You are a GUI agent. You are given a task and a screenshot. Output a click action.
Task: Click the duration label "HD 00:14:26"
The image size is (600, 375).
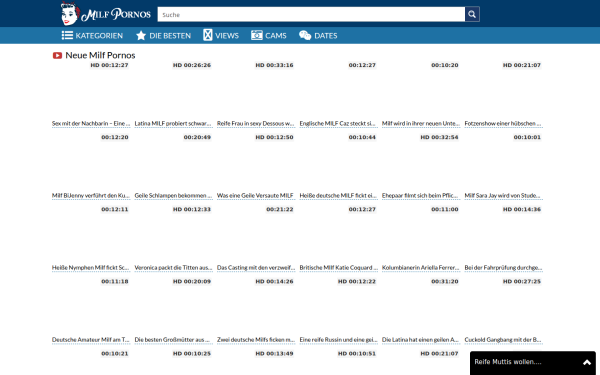coord(274,281)
